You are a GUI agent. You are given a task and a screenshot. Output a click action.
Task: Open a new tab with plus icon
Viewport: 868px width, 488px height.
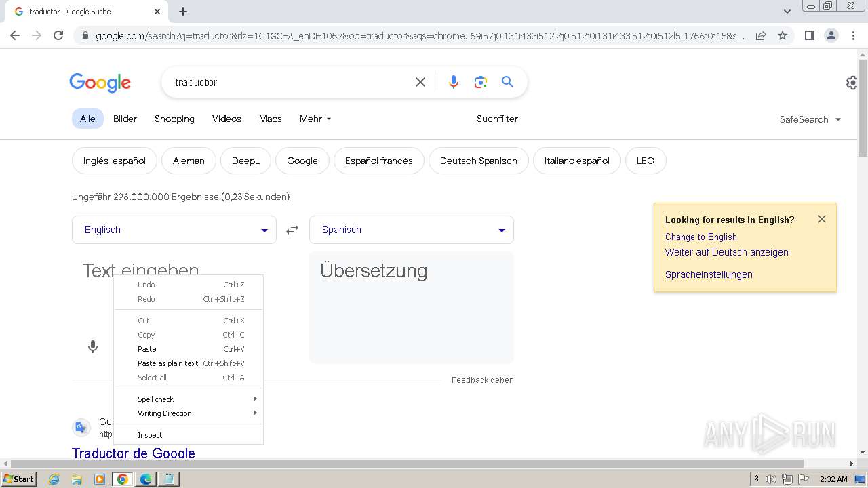coord(183,12)
